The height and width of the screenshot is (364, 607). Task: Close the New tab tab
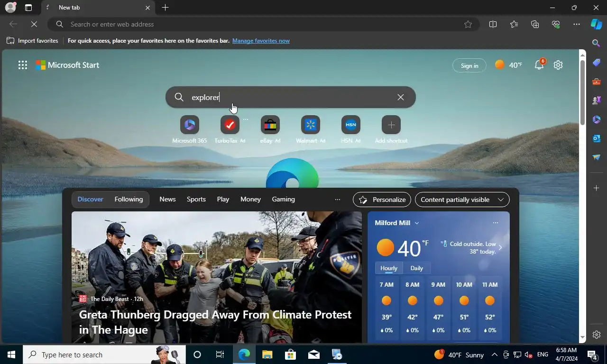(x=147, y=8)
